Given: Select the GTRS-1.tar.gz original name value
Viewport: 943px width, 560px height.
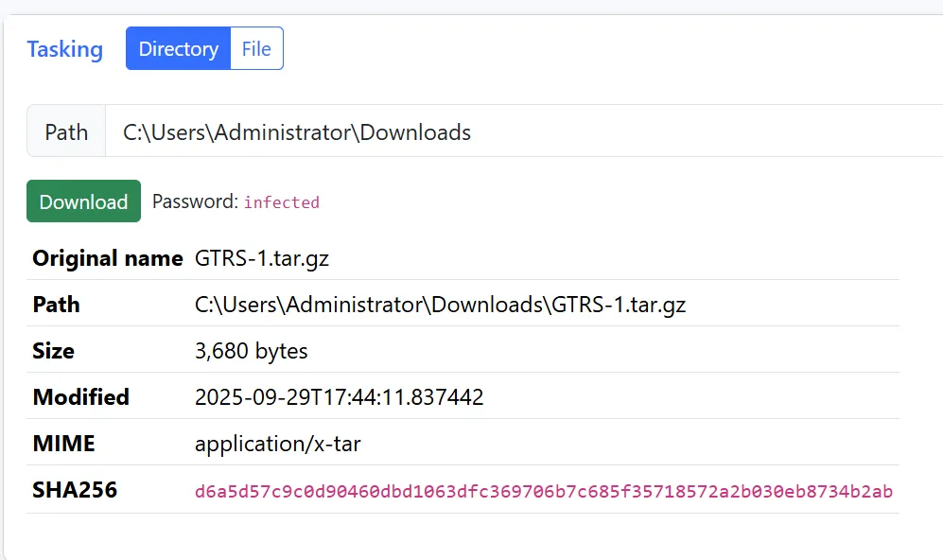Looking at the screenshot, I should [x=262, y=258].
